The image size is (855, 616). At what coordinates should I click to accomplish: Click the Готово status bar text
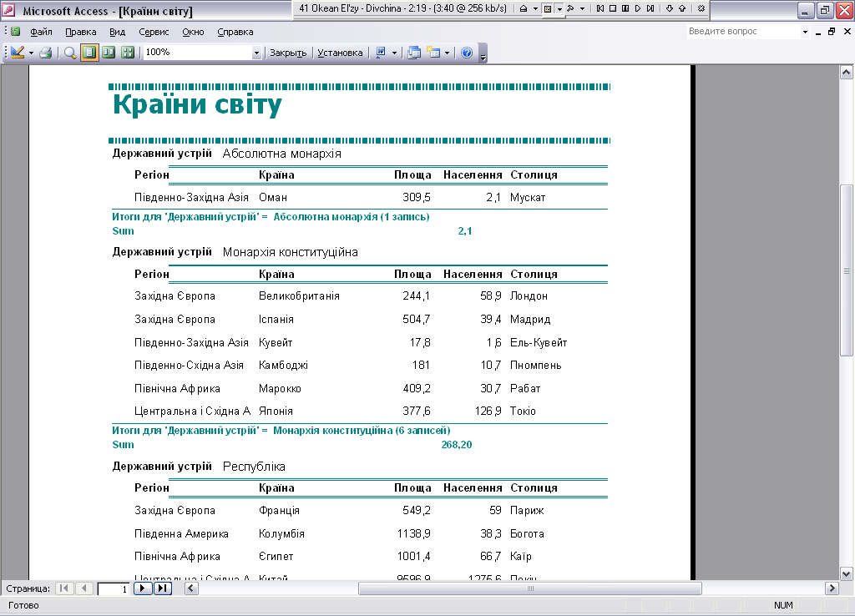tap(23, 605)
